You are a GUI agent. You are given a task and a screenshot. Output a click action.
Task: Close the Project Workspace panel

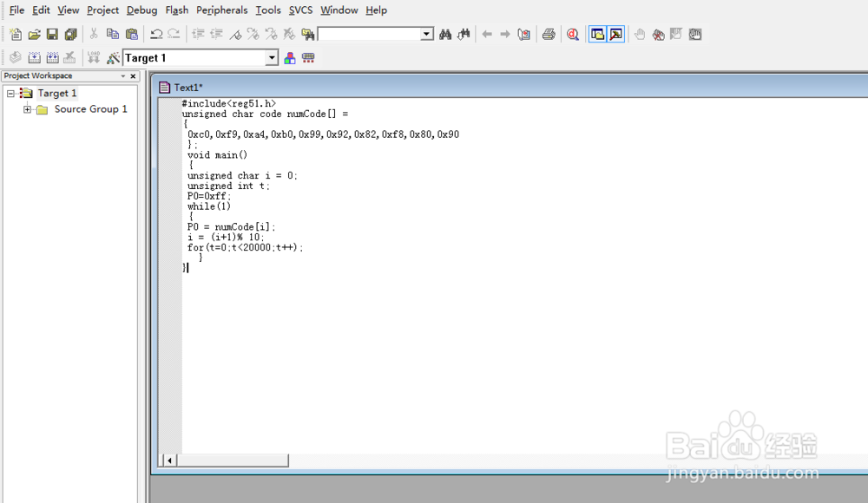pyautogui.click(x=133, y=75)
